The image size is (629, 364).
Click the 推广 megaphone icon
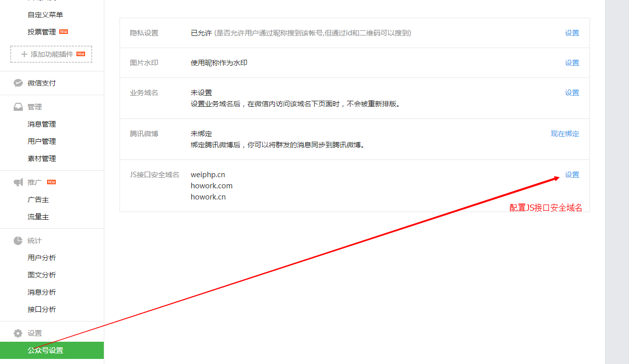tap(18, 182)
